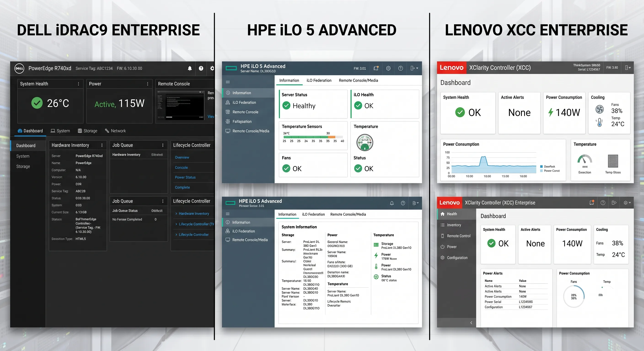Open the Job Queue panel menu above Hardware Inventory row
644x351 pixels.
tap(163, 145)
